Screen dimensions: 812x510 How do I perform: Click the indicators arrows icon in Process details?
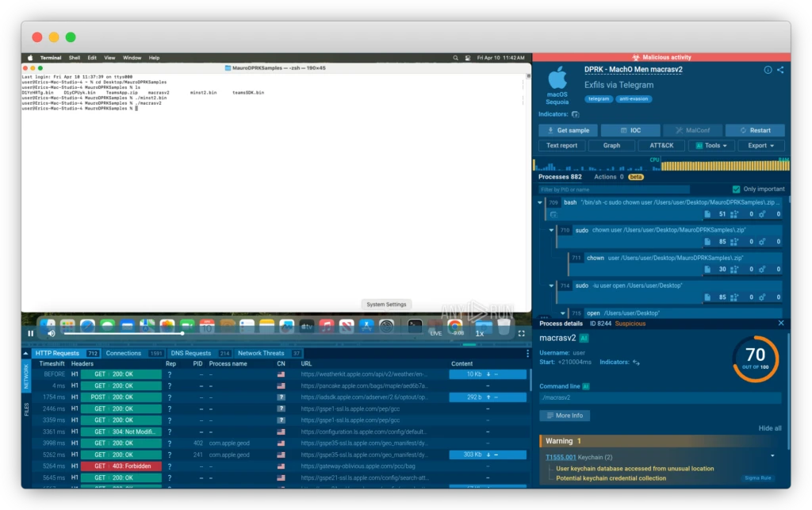(x=636, y=362)
